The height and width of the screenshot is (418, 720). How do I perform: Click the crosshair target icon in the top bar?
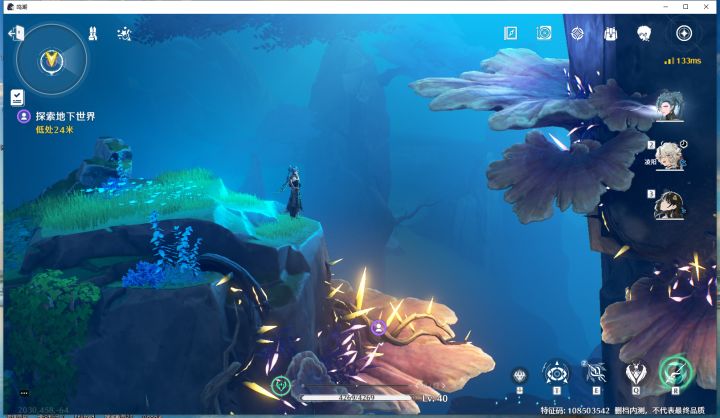[x=577, y=33]
